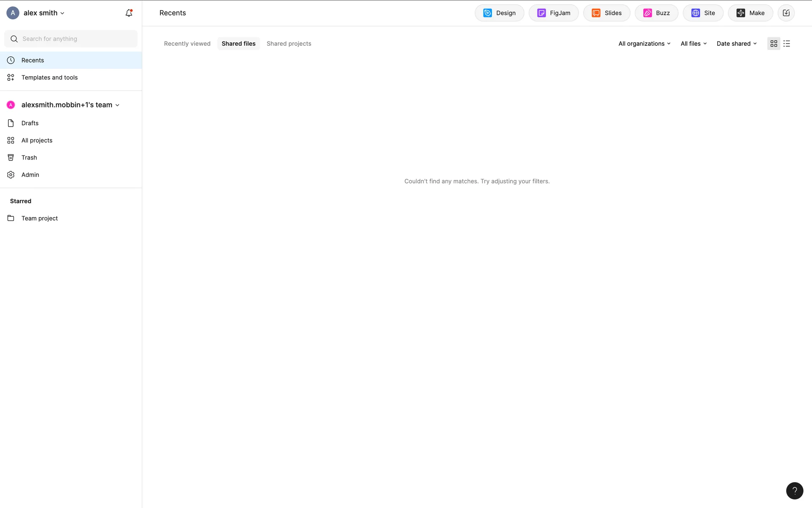Create a new Design file
The image size is (812, 508).
pos(499,13)
